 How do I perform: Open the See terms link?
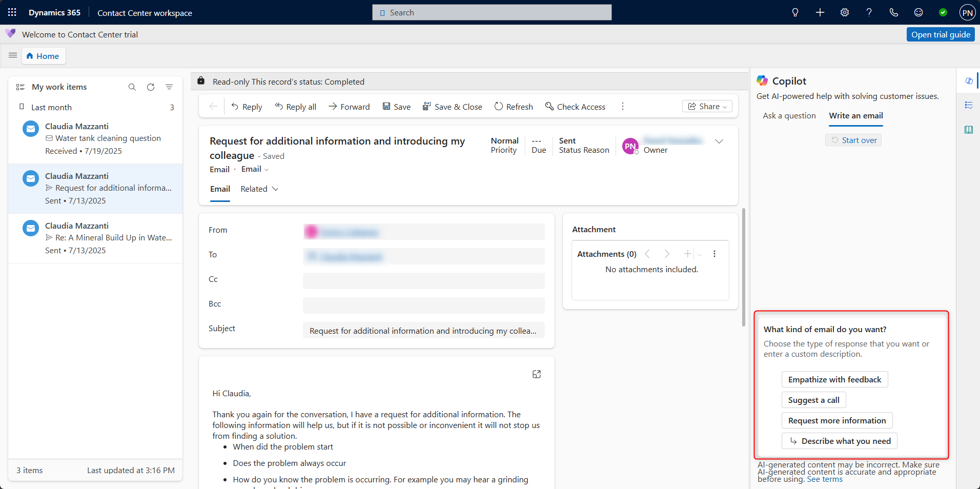click(x=825, y=479)
